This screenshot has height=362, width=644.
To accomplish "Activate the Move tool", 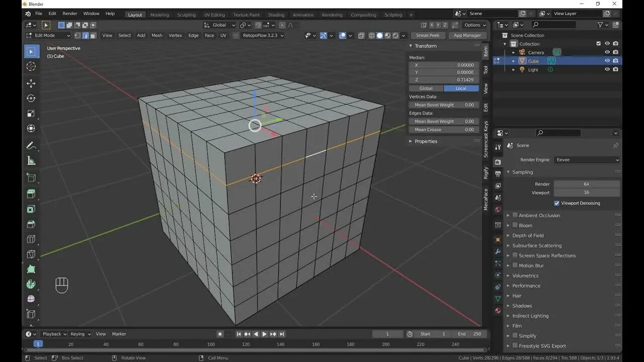I will 31,83.
